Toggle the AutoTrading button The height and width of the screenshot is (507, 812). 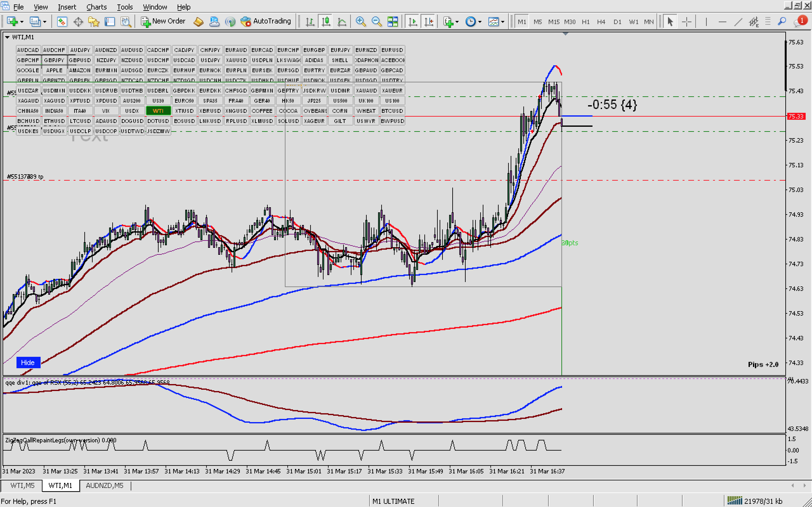coord(266,21)
